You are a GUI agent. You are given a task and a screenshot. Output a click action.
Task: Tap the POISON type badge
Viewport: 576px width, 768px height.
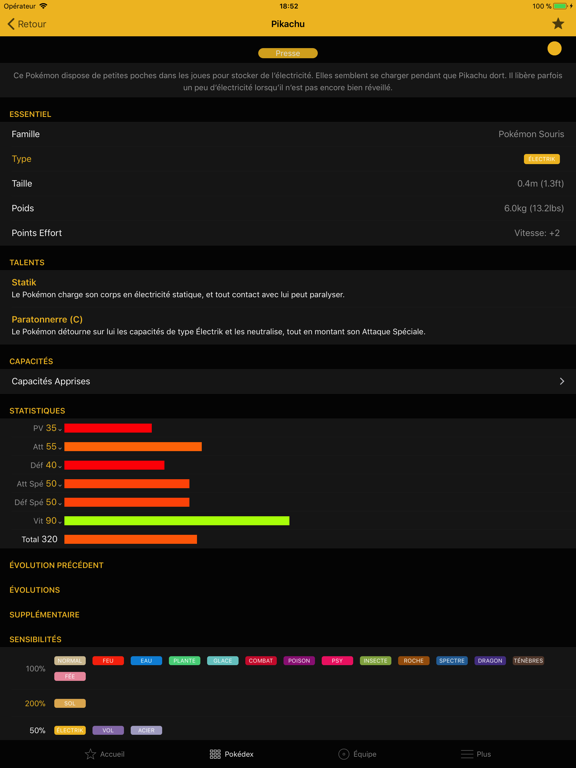point(299,661)
